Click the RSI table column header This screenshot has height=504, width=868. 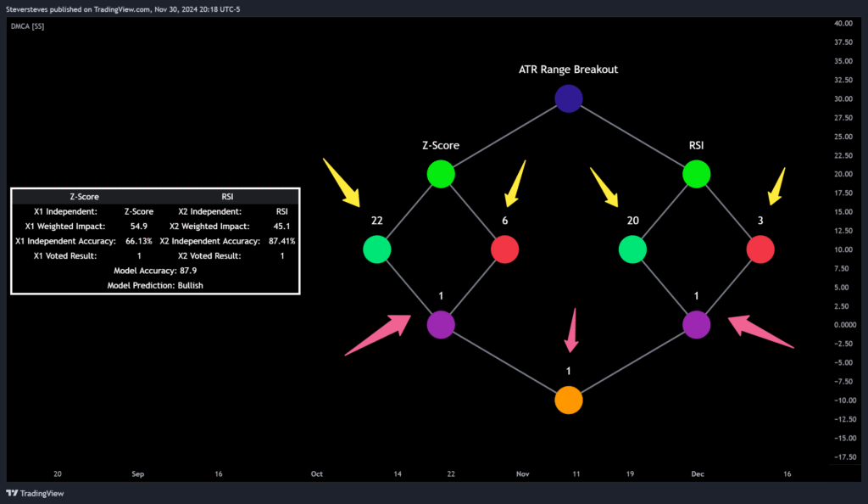coord(227,196)
